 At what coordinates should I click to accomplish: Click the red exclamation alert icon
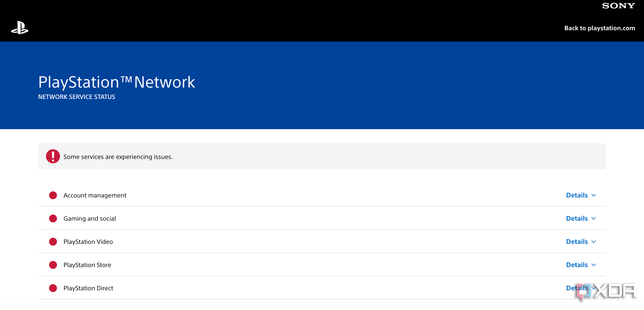click(53, 156)
